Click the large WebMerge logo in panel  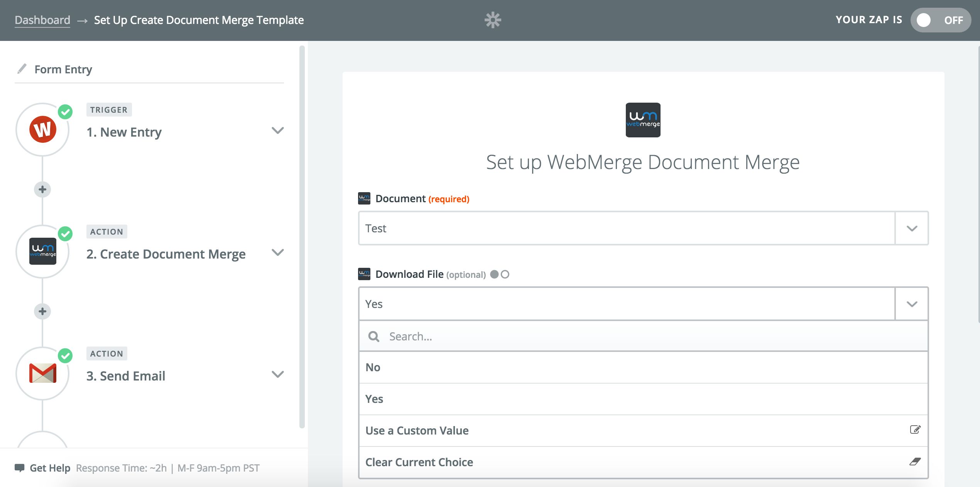pos(643,120)
